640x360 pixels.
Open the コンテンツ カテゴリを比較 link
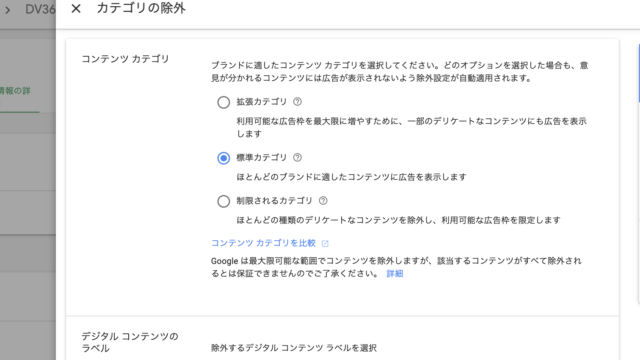coord(263,243)
